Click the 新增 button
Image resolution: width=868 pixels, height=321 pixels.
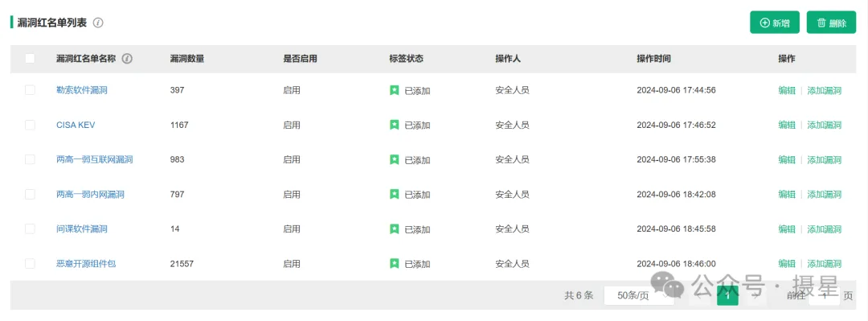point(775,23)
